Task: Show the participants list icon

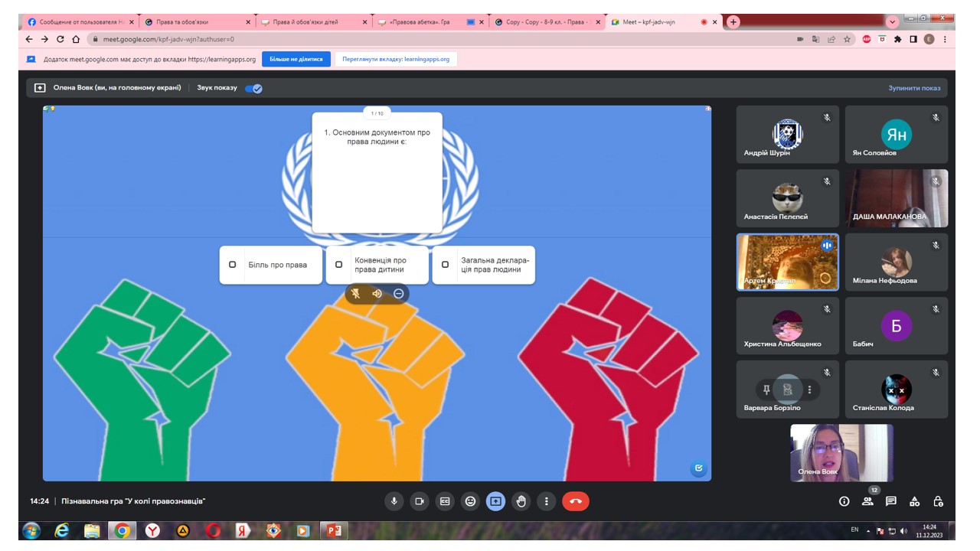Action: (867, 501)
